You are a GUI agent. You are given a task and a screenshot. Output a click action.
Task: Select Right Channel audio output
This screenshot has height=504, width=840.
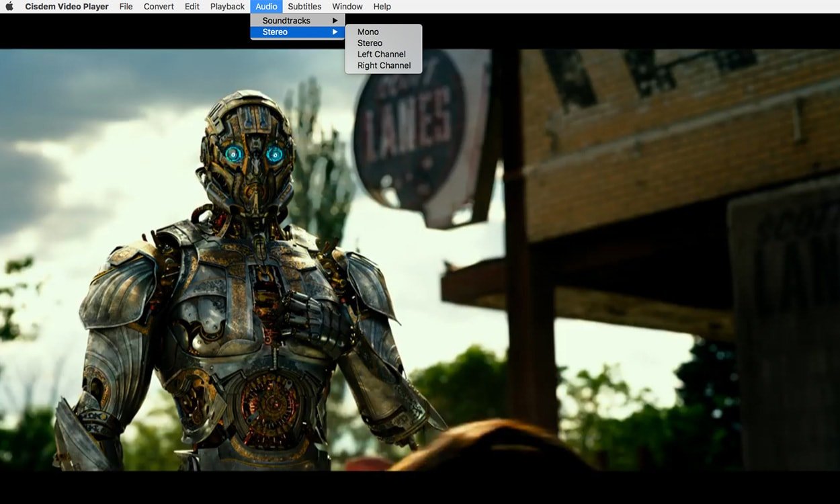pyautogui.click(x=384, y=66)
